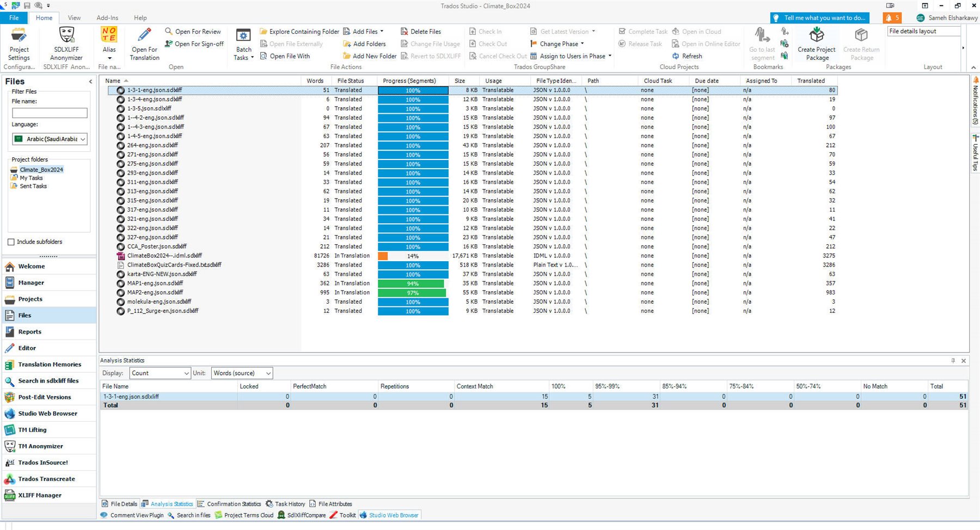This screenshot has height=530, width=980.
Task: Open Search in sdlxliff files
Action: point(49,381)
